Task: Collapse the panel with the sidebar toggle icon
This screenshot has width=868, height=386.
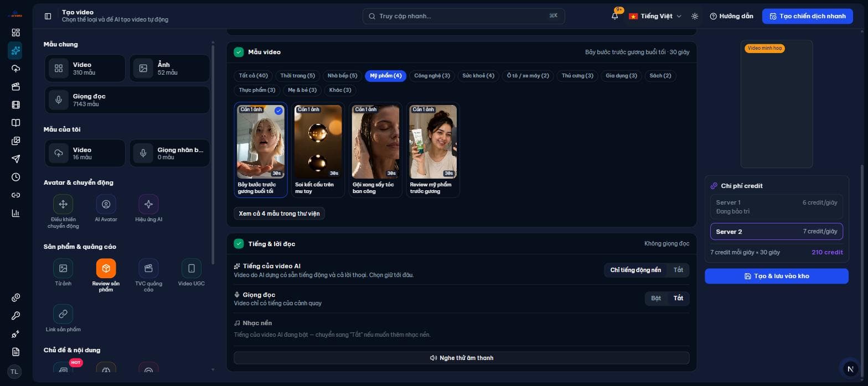Action: [x=48, y=16]
